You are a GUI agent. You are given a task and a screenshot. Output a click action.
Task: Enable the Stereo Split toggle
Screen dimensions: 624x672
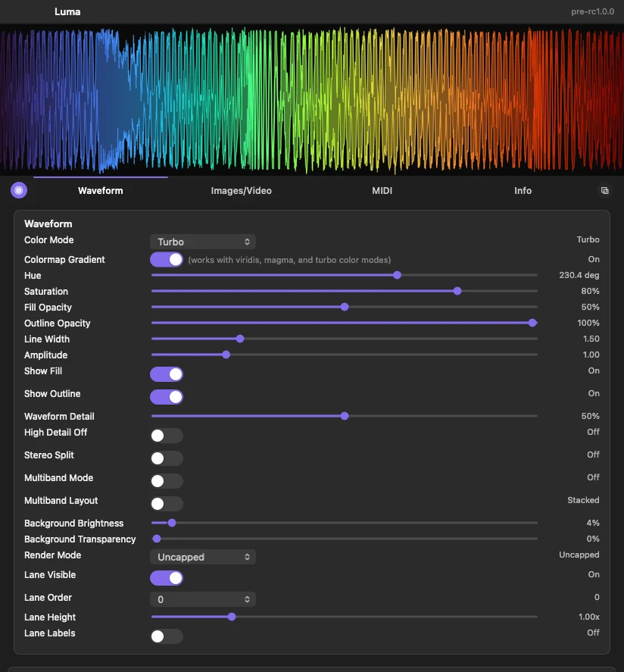167,458
